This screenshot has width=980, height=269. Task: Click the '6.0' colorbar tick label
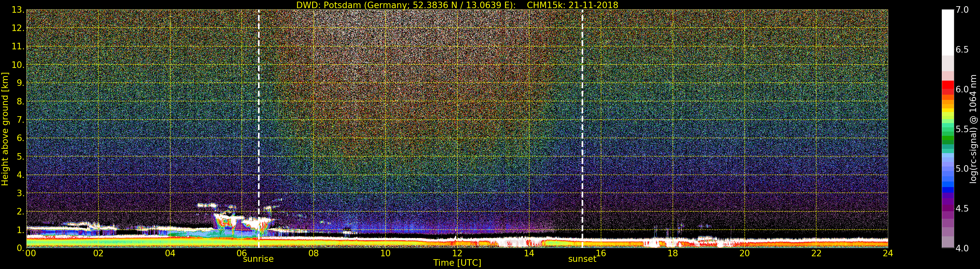(x=962, y=89)
